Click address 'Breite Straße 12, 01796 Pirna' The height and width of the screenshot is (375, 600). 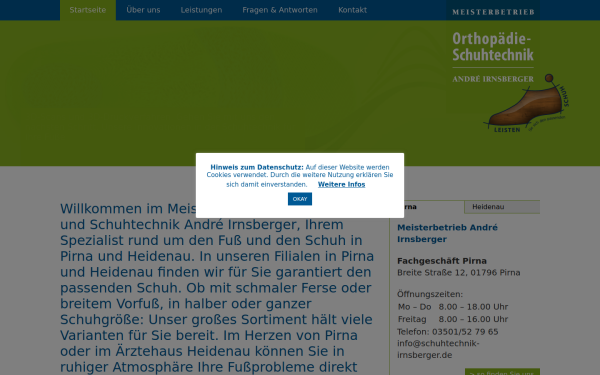tap(458, 273)
